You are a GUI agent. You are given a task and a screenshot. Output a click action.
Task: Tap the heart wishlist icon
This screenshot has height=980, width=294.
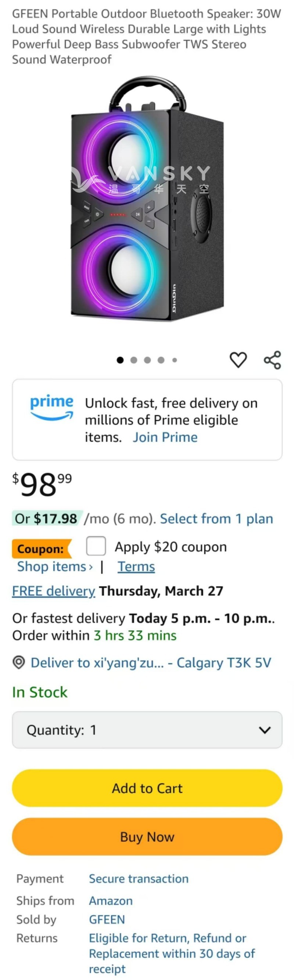click(x=238, y=360)
